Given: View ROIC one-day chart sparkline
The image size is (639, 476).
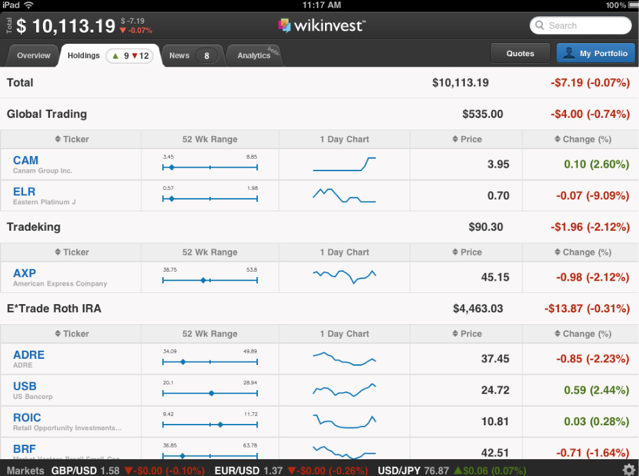Looking at the screenshot, I should pos(344,421).
